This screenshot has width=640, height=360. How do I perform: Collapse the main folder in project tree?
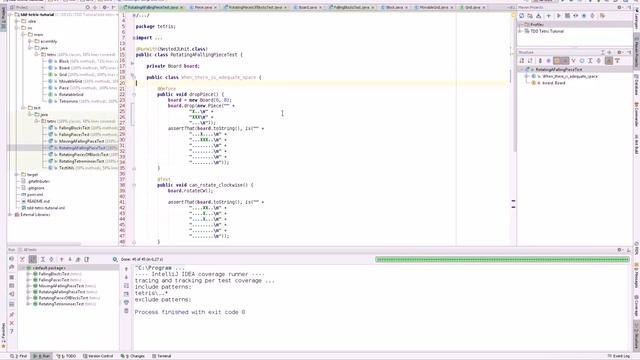(x=23, y=35)
